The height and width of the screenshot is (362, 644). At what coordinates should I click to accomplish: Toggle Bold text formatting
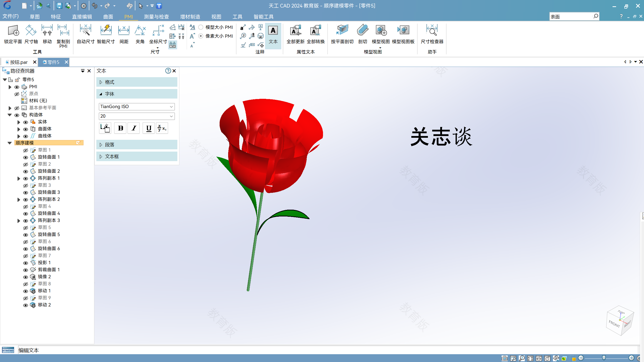tap(120, 128)
